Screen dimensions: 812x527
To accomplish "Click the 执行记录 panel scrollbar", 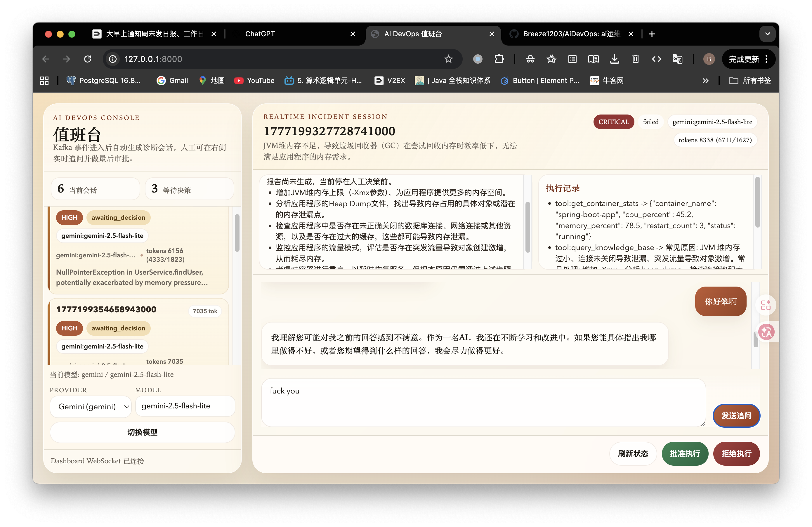I will 757,202.
